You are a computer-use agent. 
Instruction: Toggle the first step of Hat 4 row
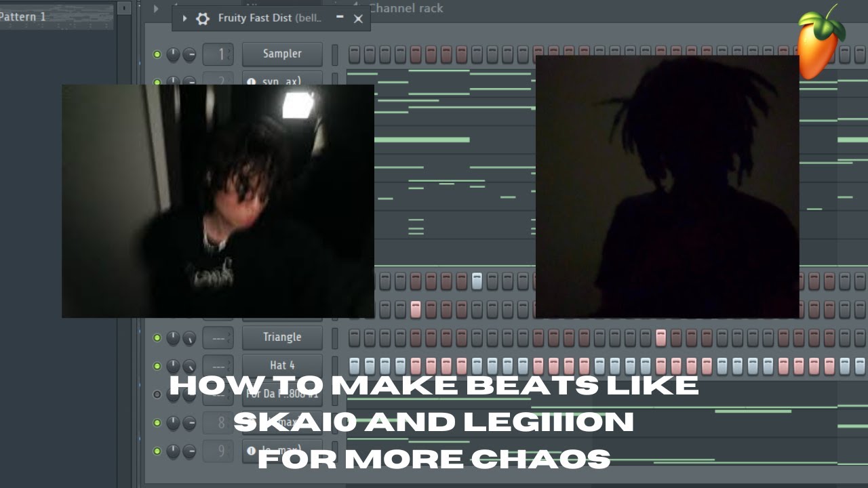[354, 366]
